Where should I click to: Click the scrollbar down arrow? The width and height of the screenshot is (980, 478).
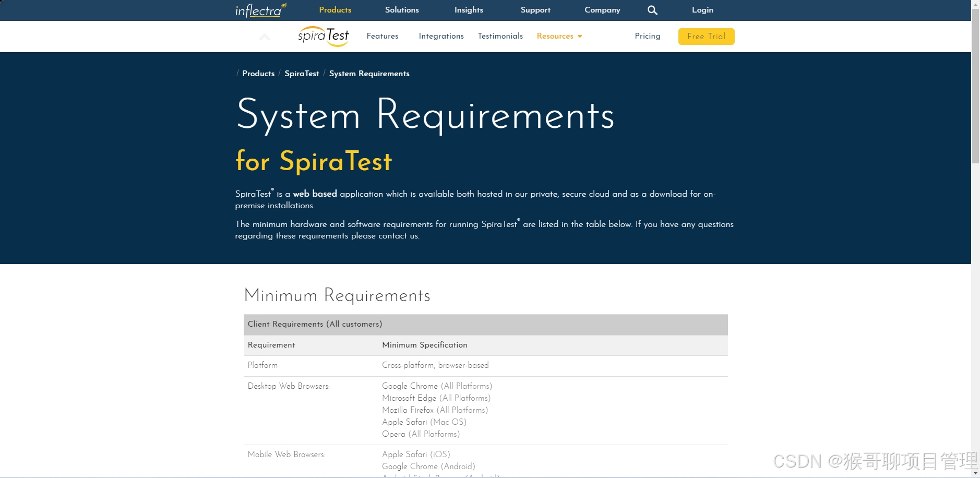[x=975, y=473]
